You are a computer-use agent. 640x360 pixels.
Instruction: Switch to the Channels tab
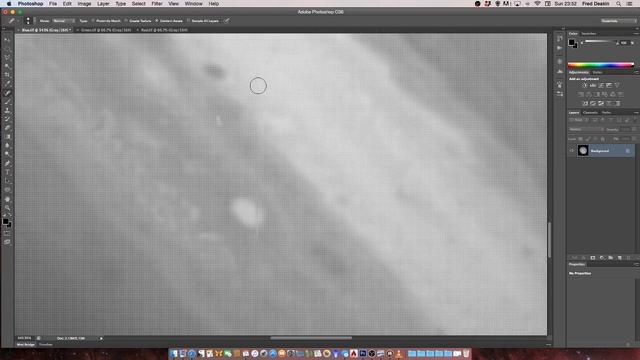(x=590, y=113)
